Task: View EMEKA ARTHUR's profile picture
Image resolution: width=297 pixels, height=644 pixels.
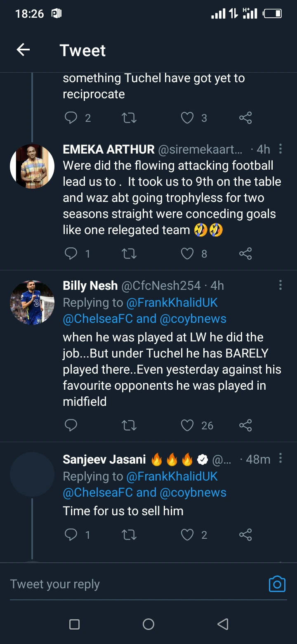Action: (32, 166)
